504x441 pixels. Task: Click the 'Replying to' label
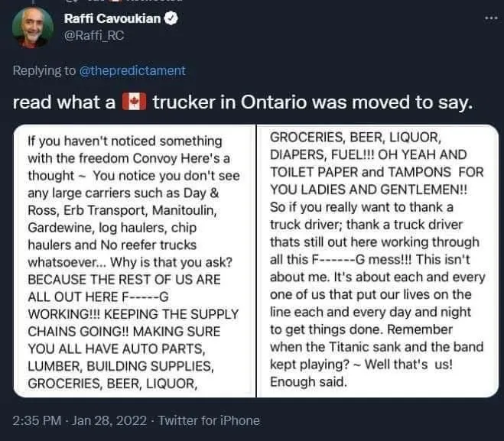(x=45, y=70)
